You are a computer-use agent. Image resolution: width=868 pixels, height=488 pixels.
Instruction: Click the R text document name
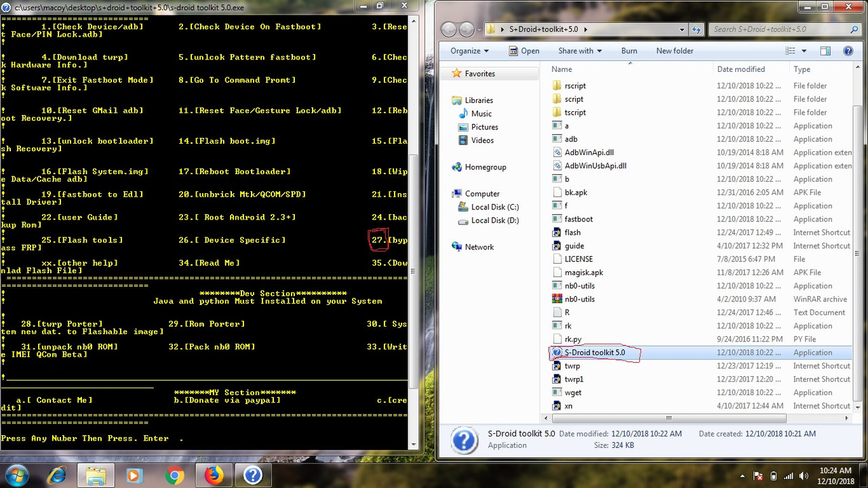(x=567, y=312)
